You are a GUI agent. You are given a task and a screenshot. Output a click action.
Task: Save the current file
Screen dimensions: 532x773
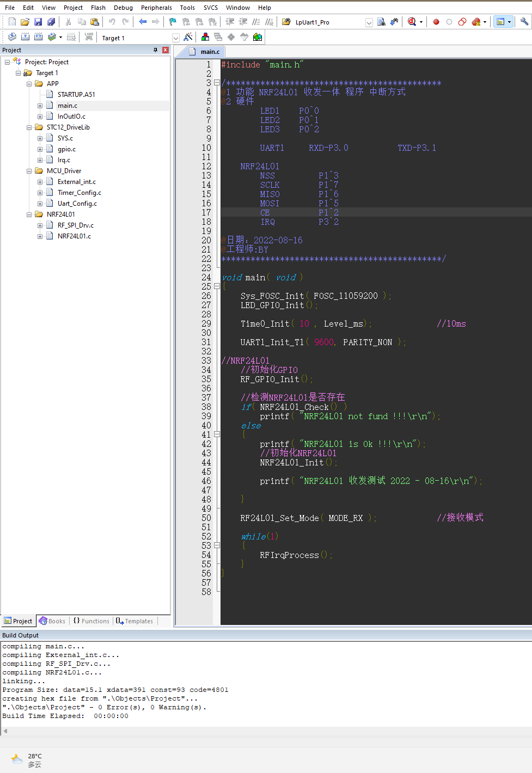38,22
